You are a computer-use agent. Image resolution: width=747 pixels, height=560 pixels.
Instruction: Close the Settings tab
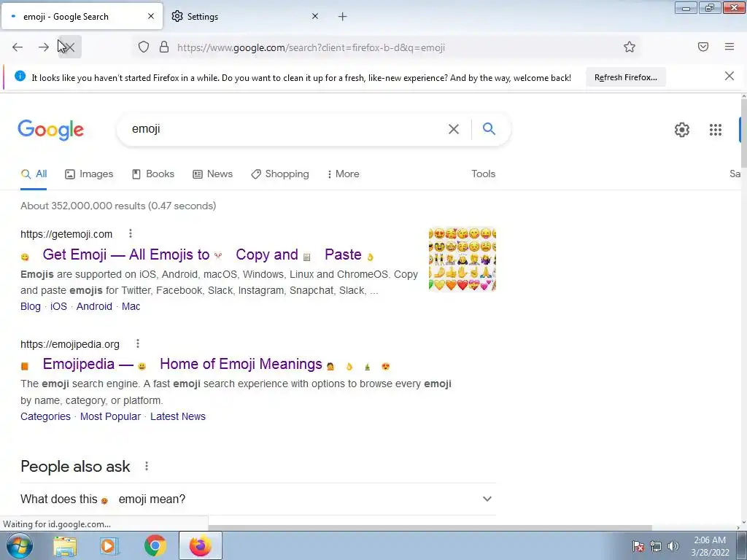pos(315,16)
